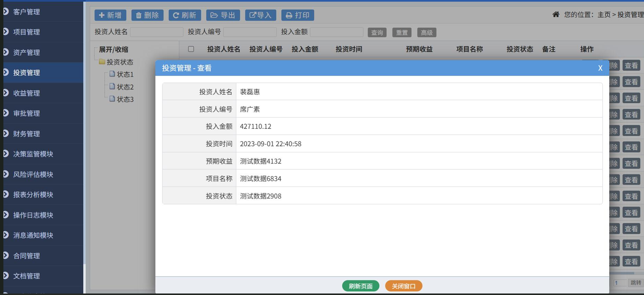This screenshot has height=295, width=644.
Task: Click the 预期收益 column header
Action: [419, 49]
